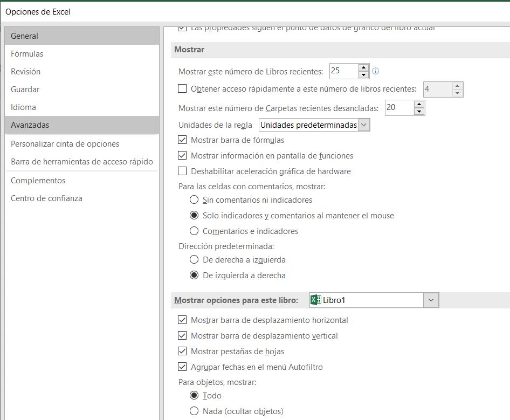Decrease the Carpetas recientes desancladas number
This screenshot has width=510, height=420.
point(419,112)
